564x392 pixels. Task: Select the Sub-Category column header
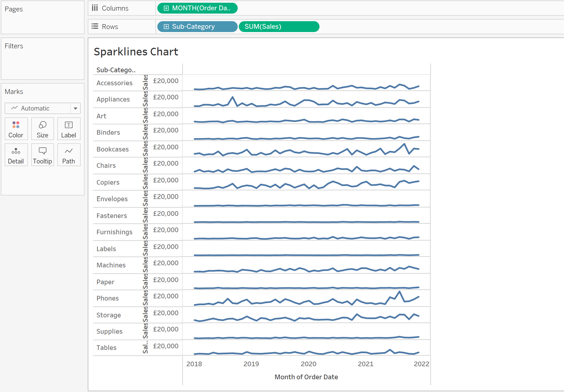click(x=116, y=70)
